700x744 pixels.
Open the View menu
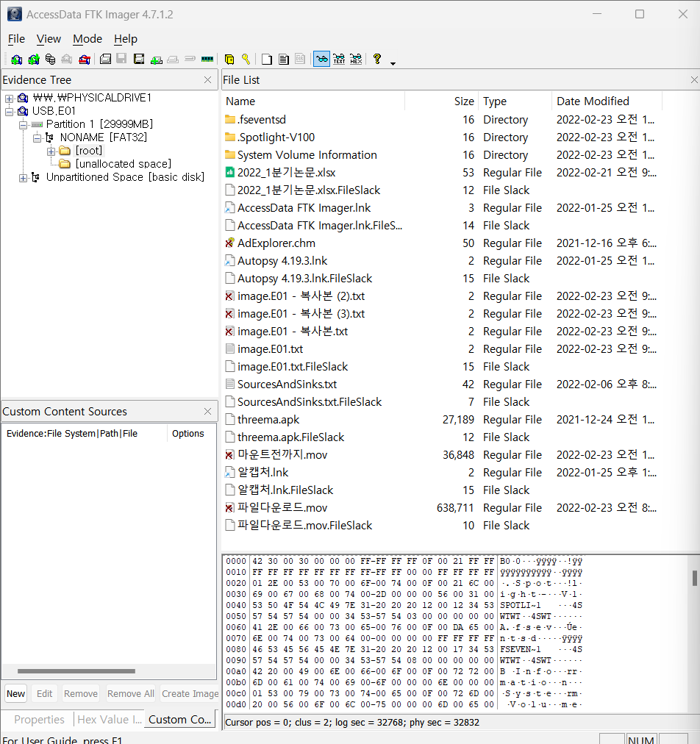coord(49,39)
